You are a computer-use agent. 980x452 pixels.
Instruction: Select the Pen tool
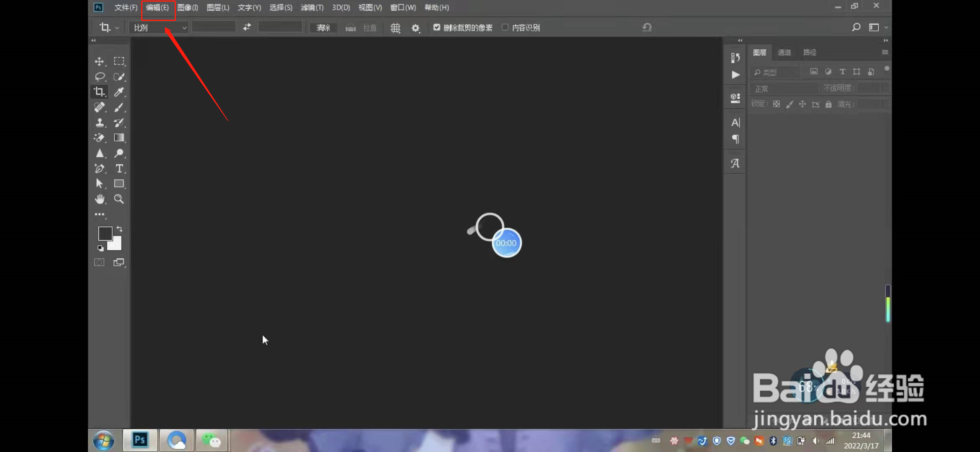click(100, 169)
